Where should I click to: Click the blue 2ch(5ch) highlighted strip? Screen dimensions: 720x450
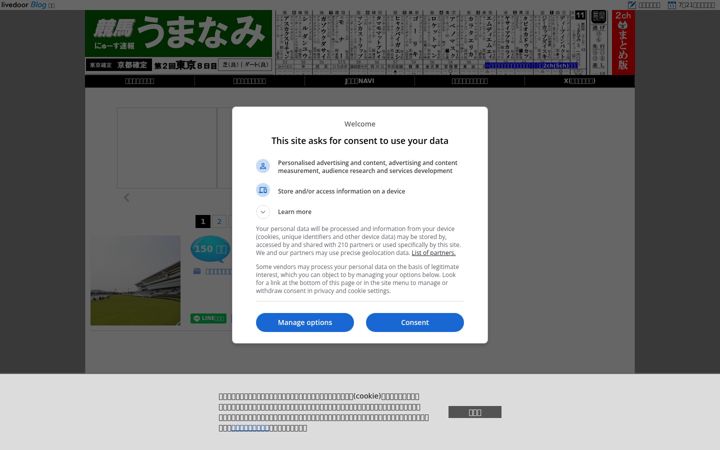tap(531, 66)
